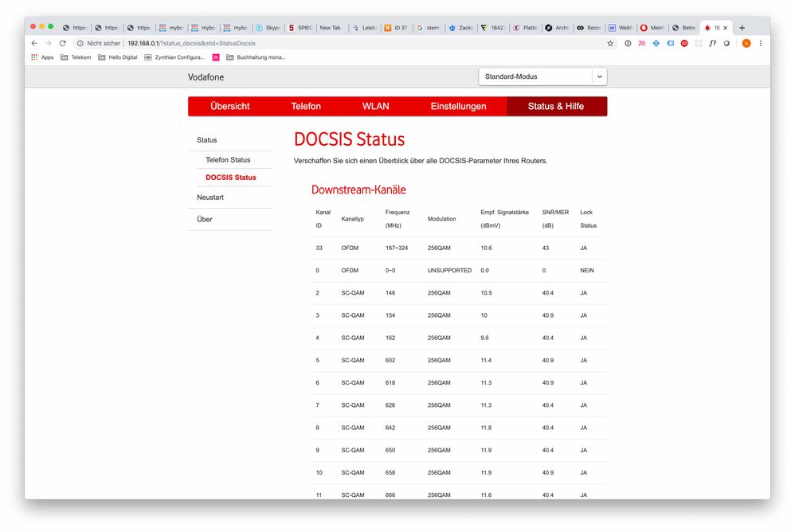Click the '658' frequency cell of channel 10
This screenshot has height=532, width=795.
[390, 473]
